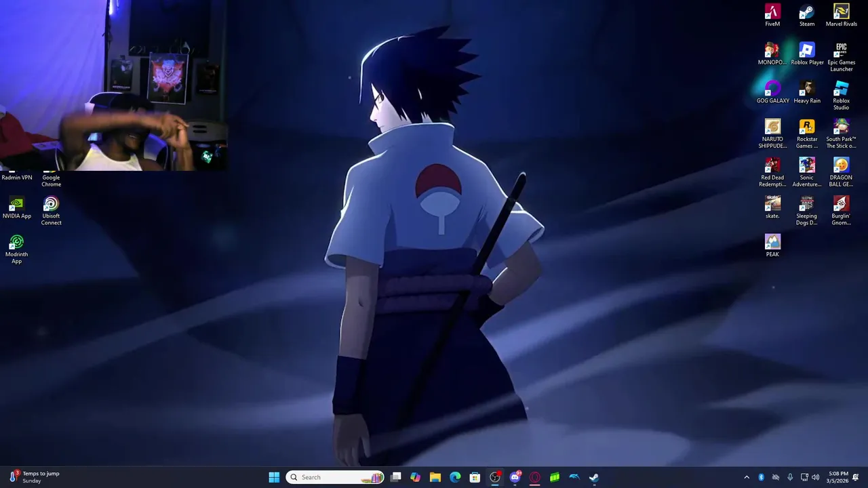This screenshot has height=488, width=868.
Task: Select the Heavy Rain desktop shortcut
Action: [x=806, y=93]
